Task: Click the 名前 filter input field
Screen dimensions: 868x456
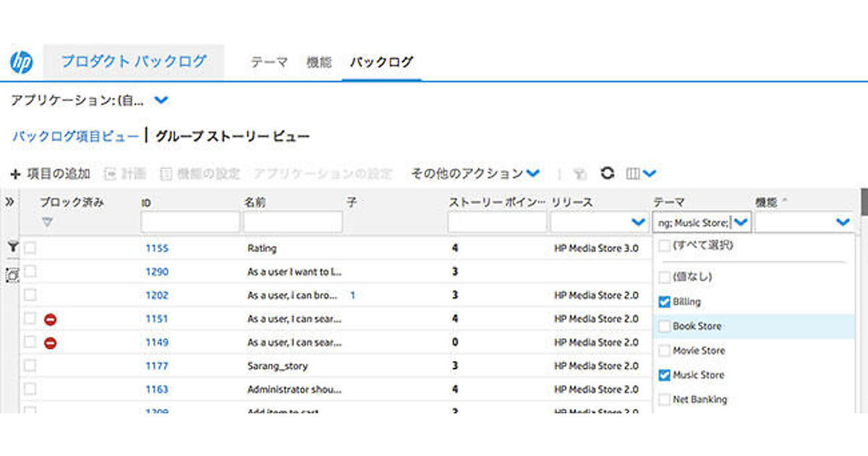Action: tap(293, 222)
